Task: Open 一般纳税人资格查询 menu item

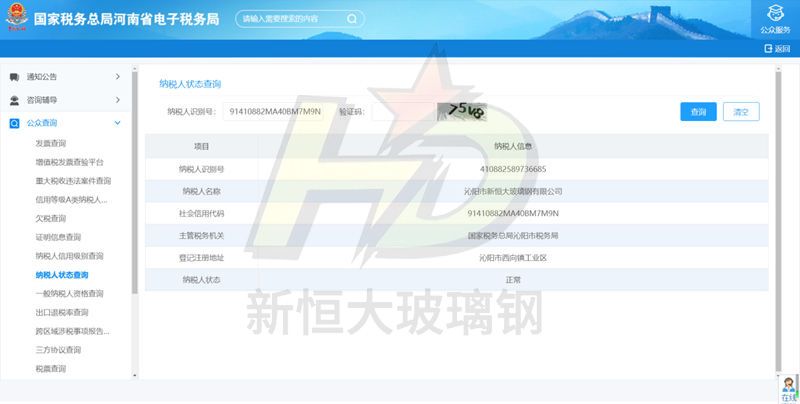Action: pyautogui.click(x=68, y=294)
